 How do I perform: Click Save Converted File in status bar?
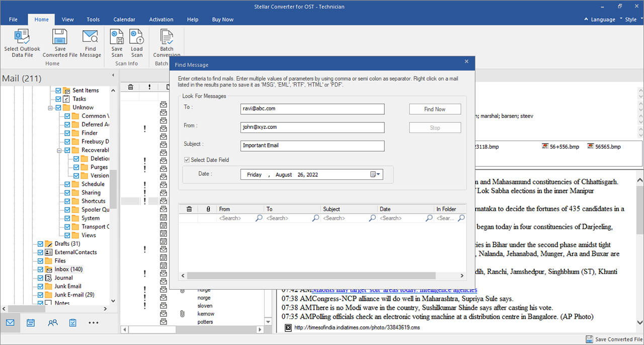(614, 339)
